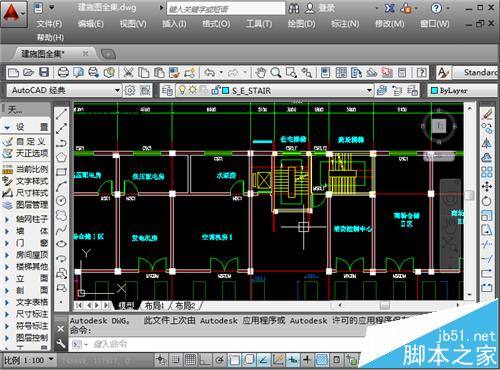Toggle Object Snap in status bar
Screen dimensions: 500x370
pyautogui.click(x=234, y=360)
